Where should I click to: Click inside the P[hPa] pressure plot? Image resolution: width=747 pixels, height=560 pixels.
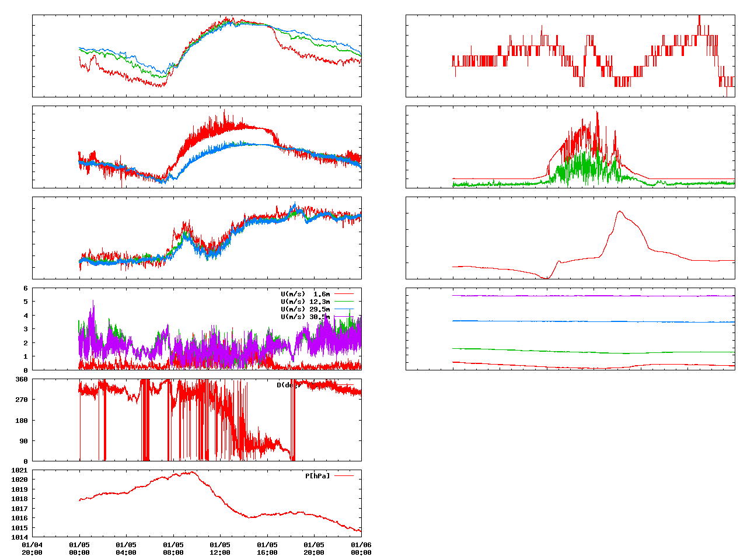[x=197, y=503]
